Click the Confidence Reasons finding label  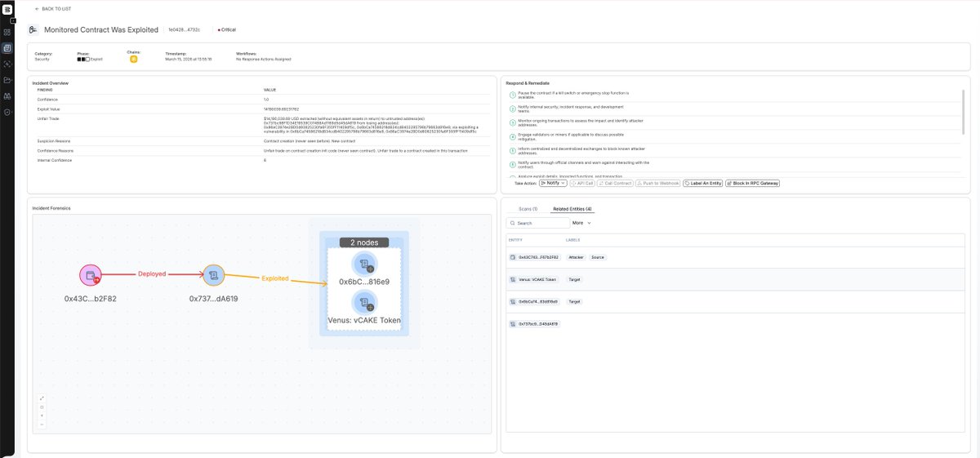[x=54, y=150]
